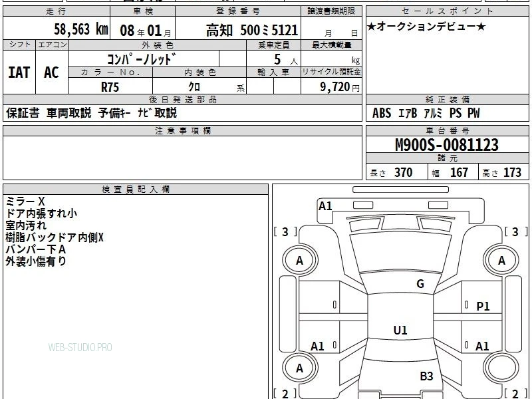Screen dimensions: 532x399
Task: Select the PW equipment entry
Action: (x=474, y=113)
